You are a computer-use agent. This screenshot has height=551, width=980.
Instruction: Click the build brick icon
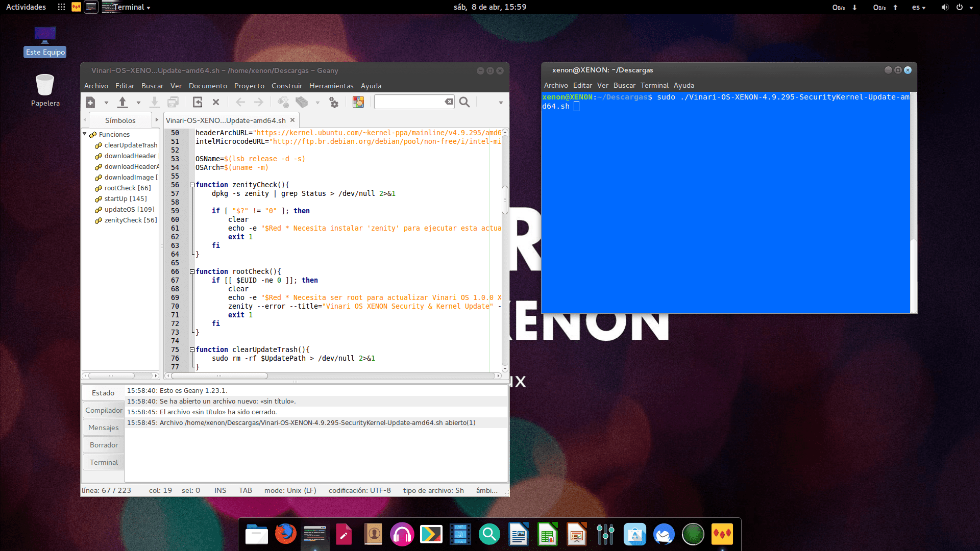pos(302,103)
